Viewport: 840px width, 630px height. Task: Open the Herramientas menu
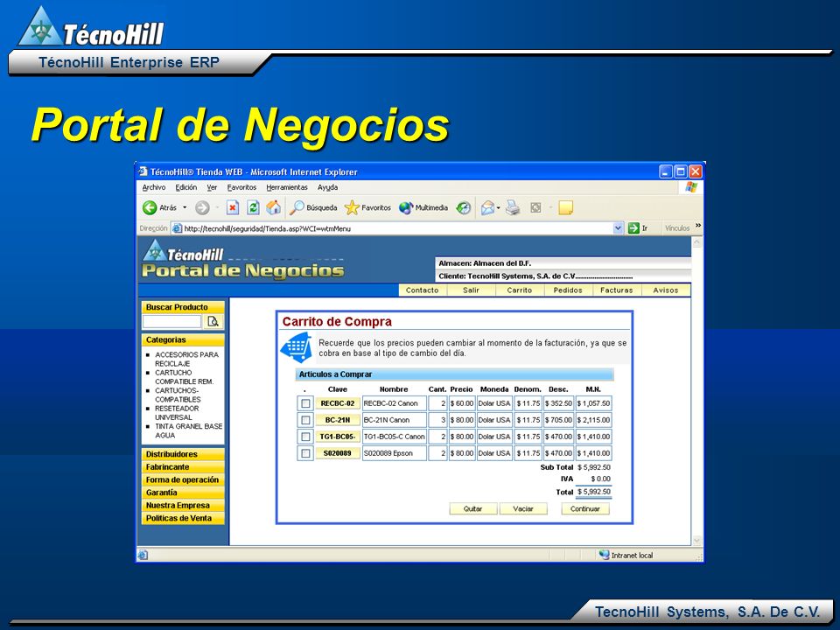tap(287, 187)
